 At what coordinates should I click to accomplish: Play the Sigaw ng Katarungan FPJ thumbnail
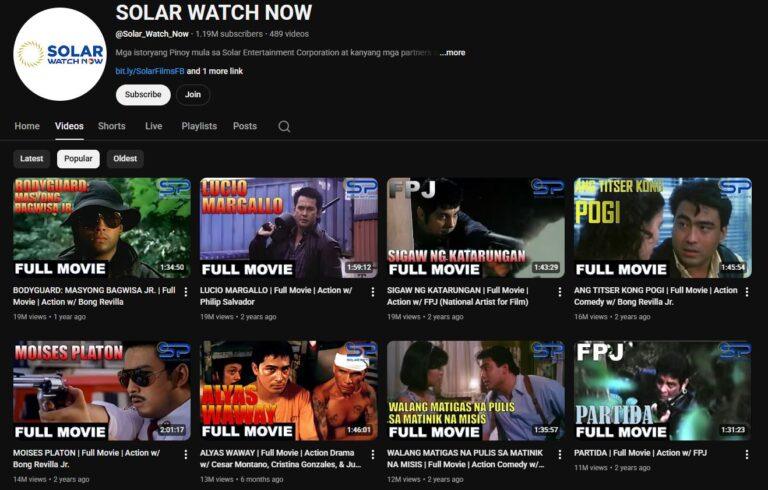point(476,228)
